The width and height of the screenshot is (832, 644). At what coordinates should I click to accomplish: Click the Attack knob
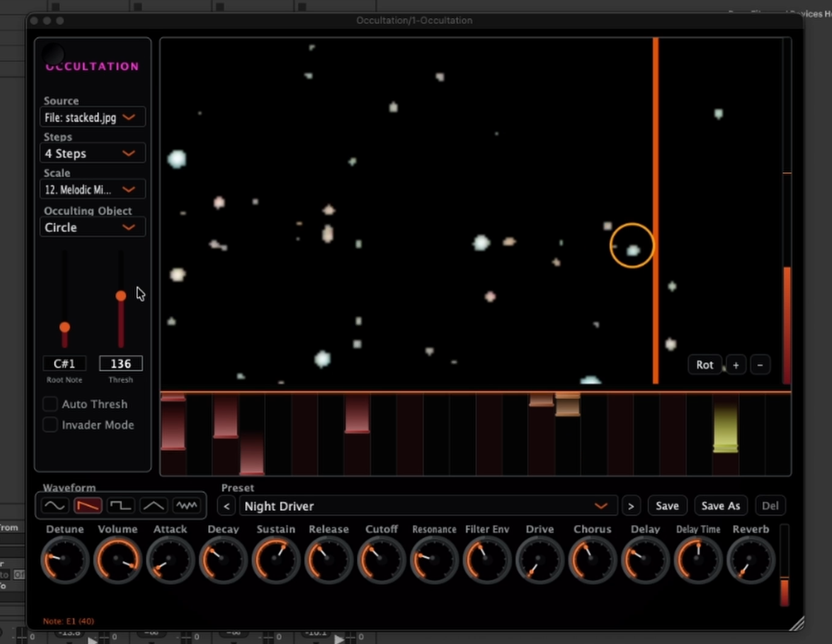click(x=170, y=560)
